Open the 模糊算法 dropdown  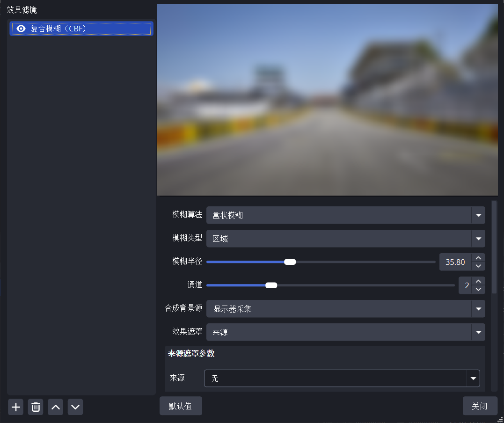(478, 215)
